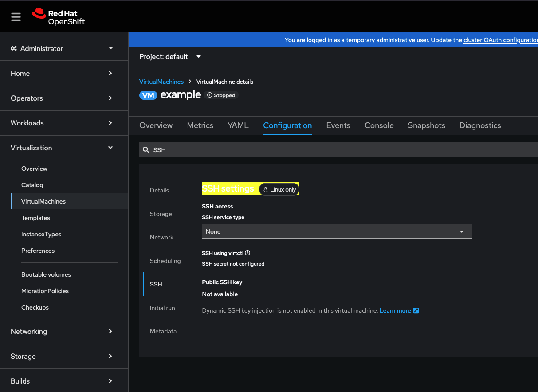Click the Linux only penguin label
538x392 pixels.
[x=279, y=189]
